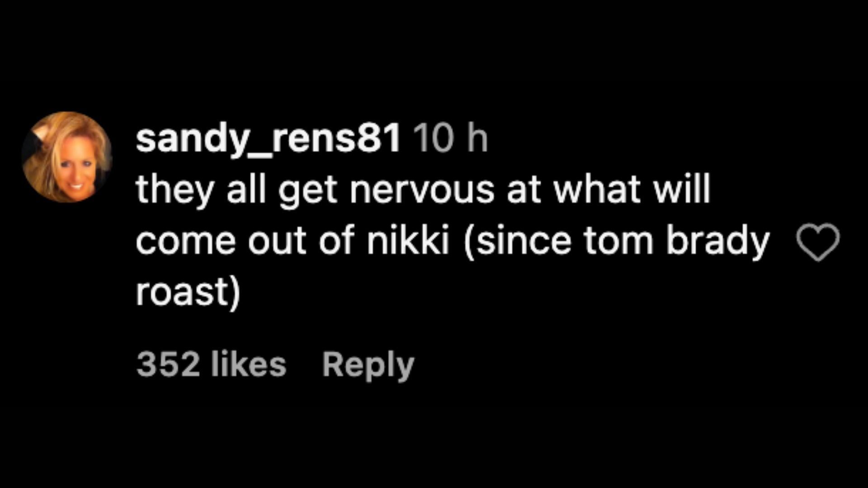
Task: Open sandy_rens81's profile picture
Action: (x=67, y=157)
